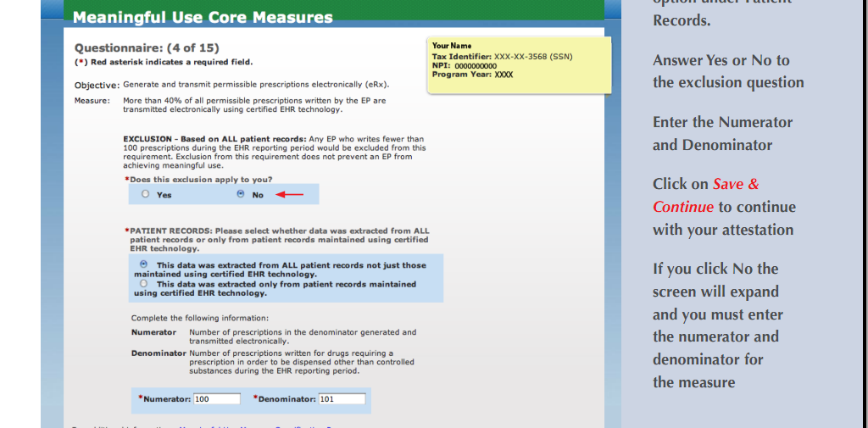
Task: Click the Objective eRx description text
Action: click(256, 85)
